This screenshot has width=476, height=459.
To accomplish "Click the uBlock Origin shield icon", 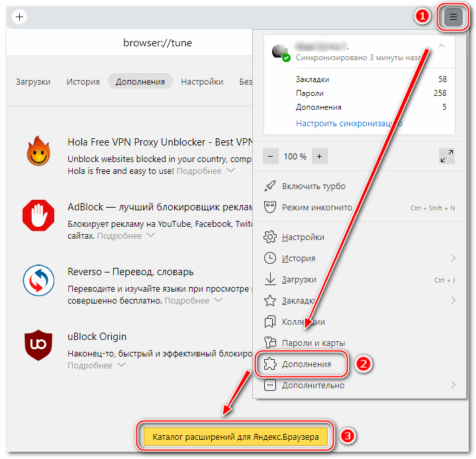I will pyautogui.click(x=38, y=345).
